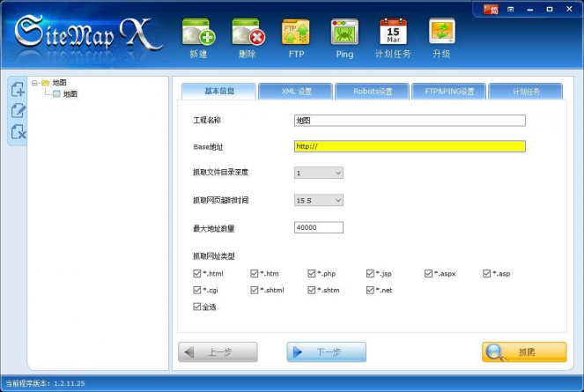Minimize the SiteMap X window

530,10
